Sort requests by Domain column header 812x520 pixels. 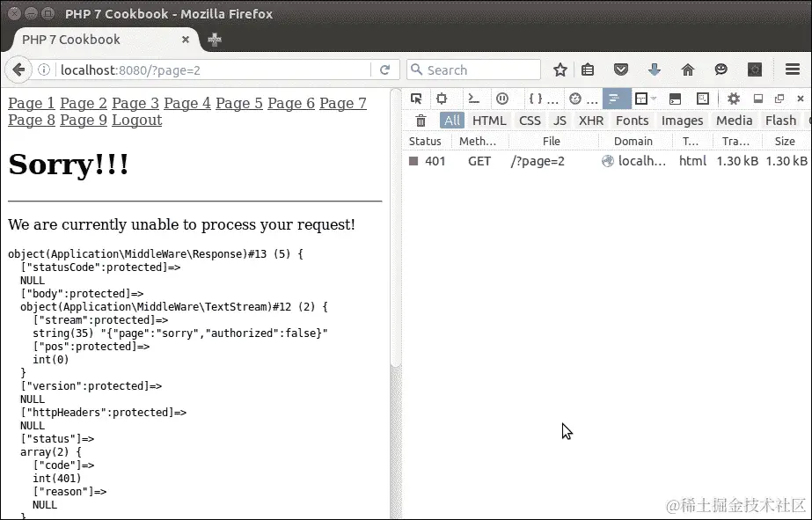point(635,142)
